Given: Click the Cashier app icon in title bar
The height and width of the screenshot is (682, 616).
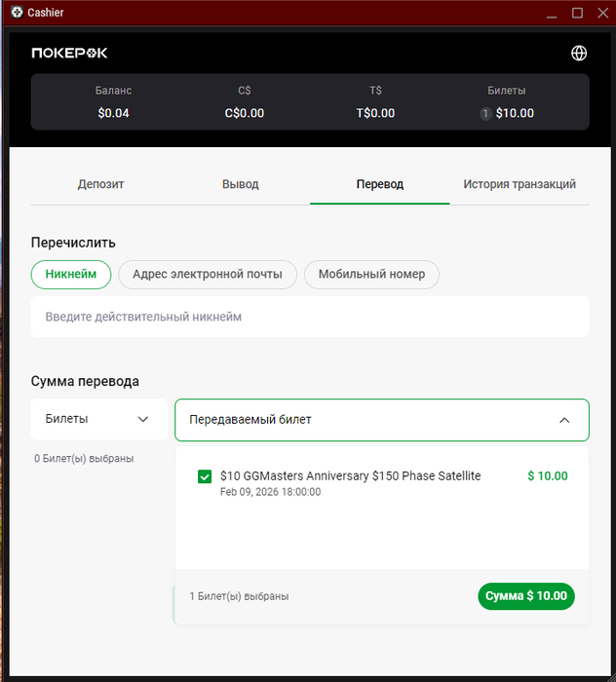Looking at the screenshot, I should (17, 13).
